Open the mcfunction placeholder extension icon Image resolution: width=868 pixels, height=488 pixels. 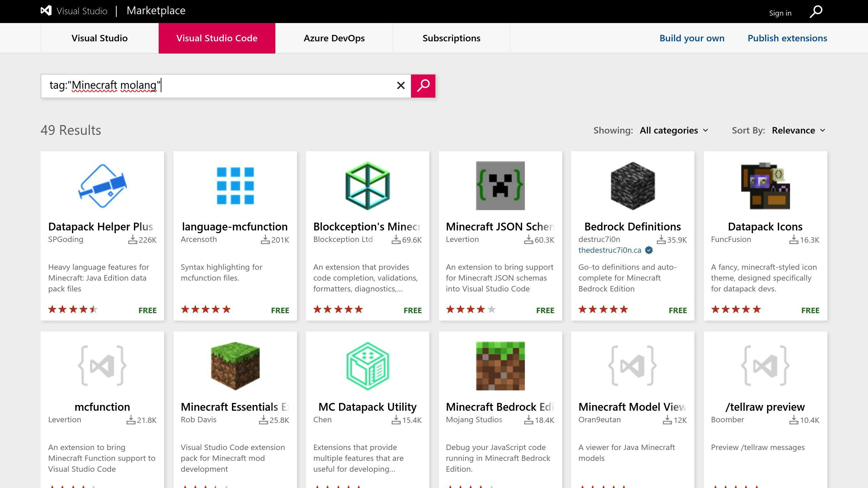tap(102, 366)
